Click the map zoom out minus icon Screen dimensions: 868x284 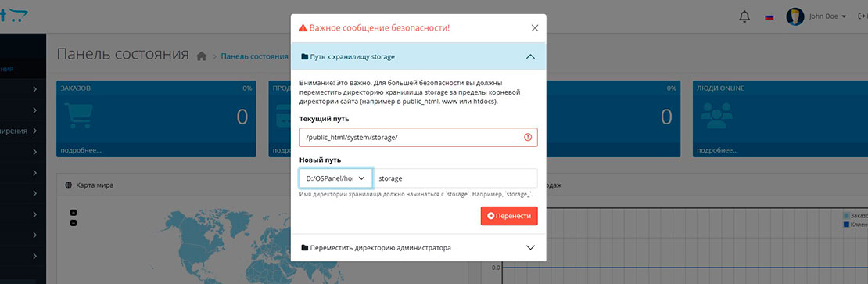(x=74, y=222)
